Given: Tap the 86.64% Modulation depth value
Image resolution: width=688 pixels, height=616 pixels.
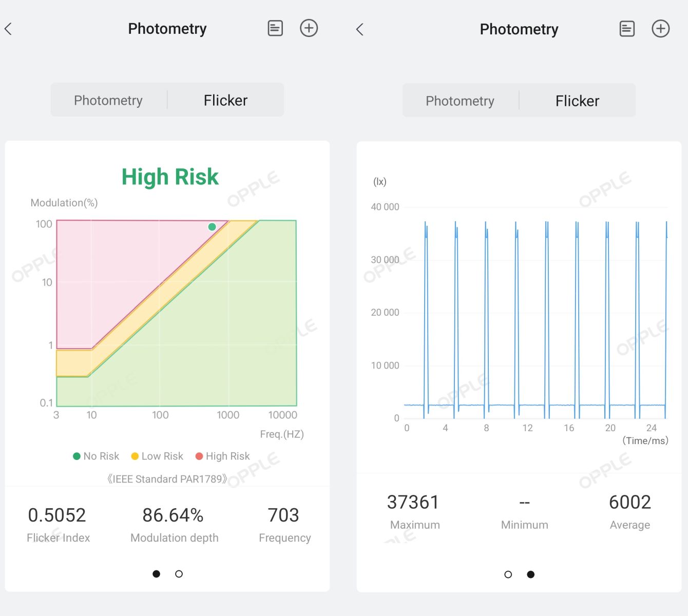Looking at the screenshot, I should click(x=173, y=515).
